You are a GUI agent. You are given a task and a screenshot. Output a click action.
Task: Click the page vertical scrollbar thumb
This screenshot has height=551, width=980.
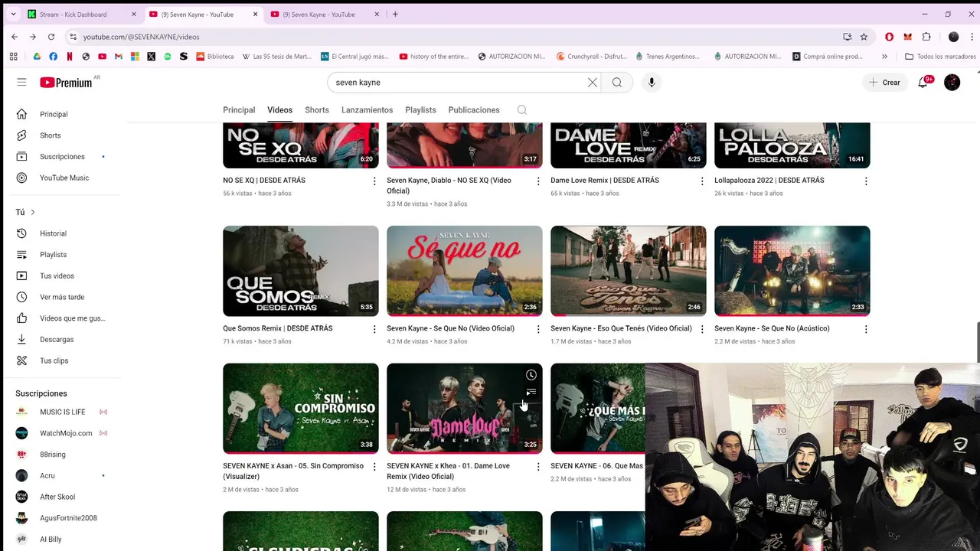point(977,342)
